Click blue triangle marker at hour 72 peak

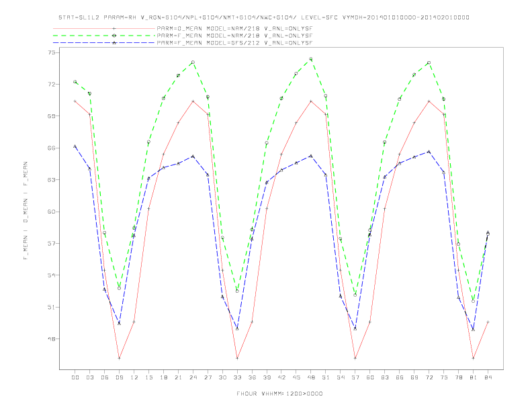pos(429,152)
